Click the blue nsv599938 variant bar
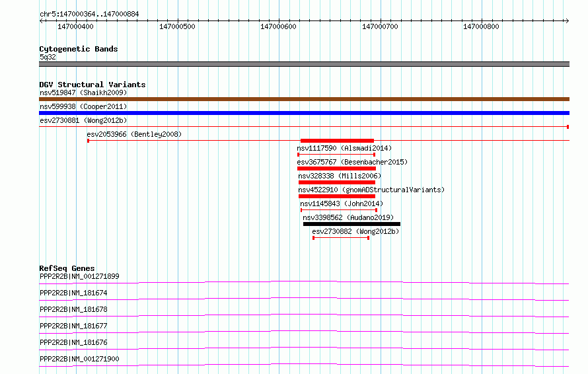This screenshot has height=374, width=588. click(304, 113)
